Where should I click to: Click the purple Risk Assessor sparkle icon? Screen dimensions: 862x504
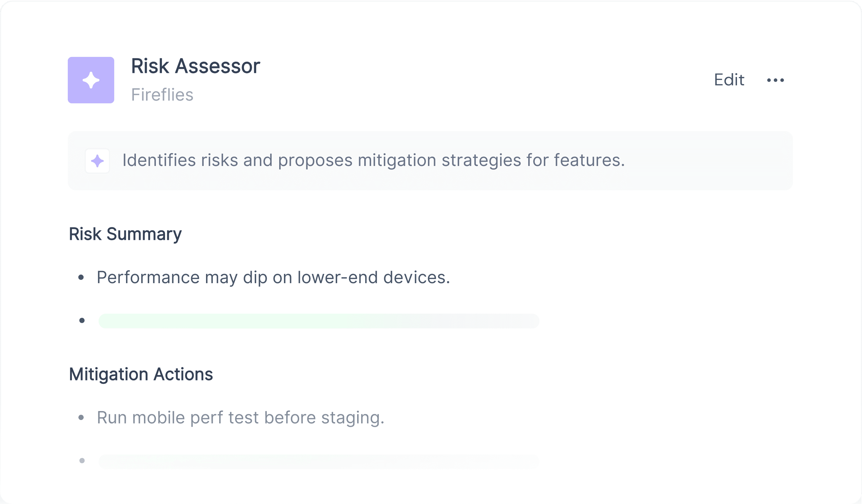pos(91,80)
